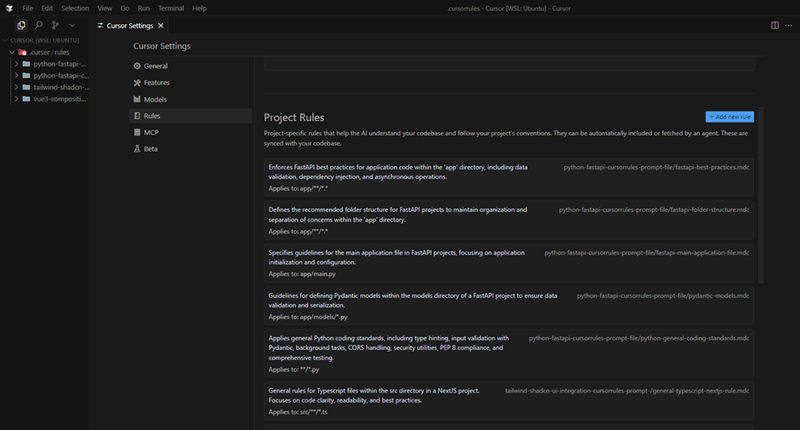
Task: Open the Terminal menu
Action: pos(171,8)
